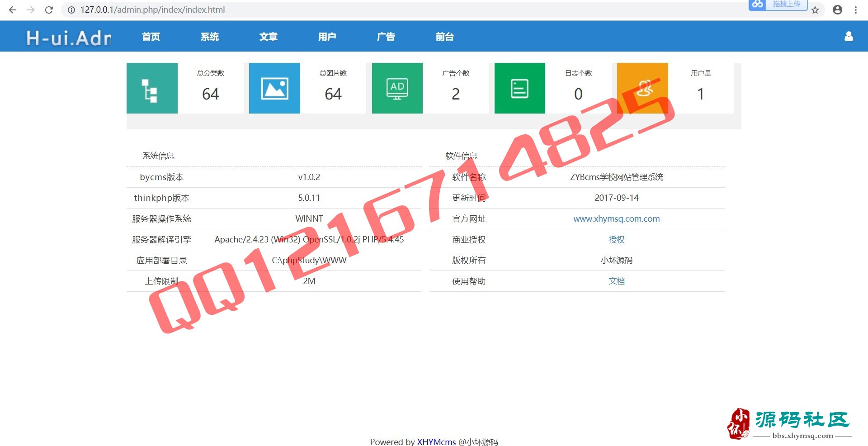The height and width of the screenshot is (446, 868).
Task: Click the thinkphp版本 value 5.0.11
Action: (x=309, y=198)
